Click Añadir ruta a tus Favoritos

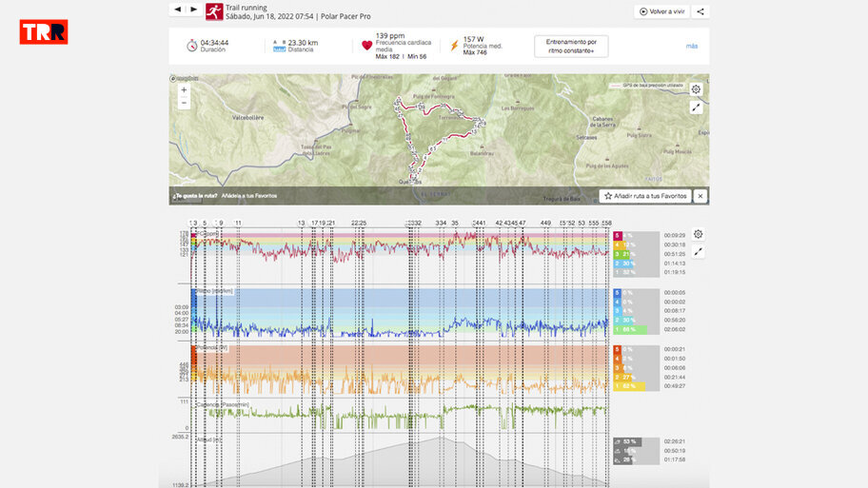[x=645, y=196]
